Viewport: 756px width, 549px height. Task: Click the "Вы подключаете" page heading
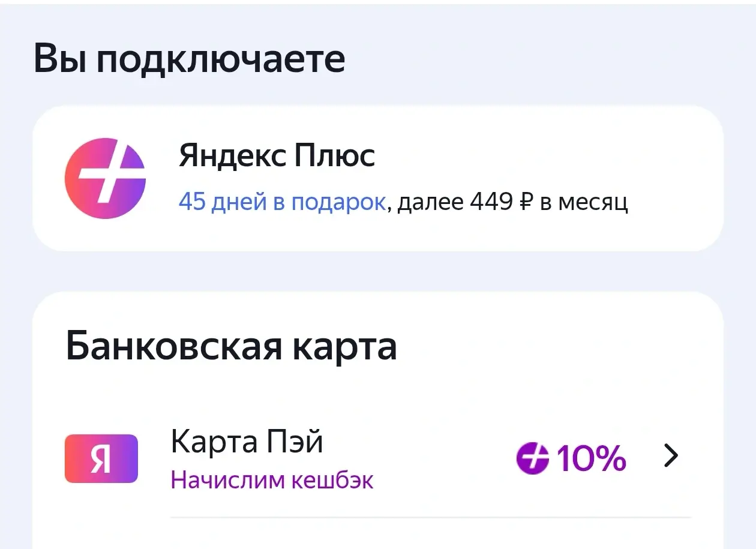189,59
